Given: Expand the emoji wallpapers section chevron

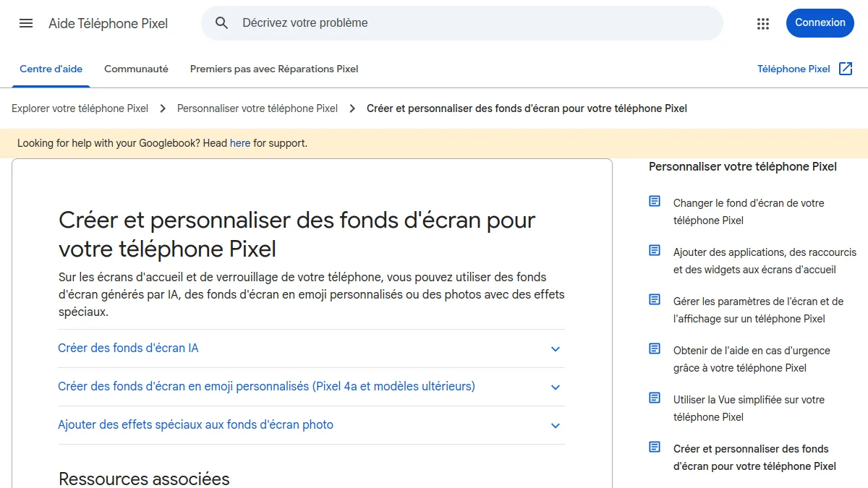Looking at the screenshot, I should 556,388.
